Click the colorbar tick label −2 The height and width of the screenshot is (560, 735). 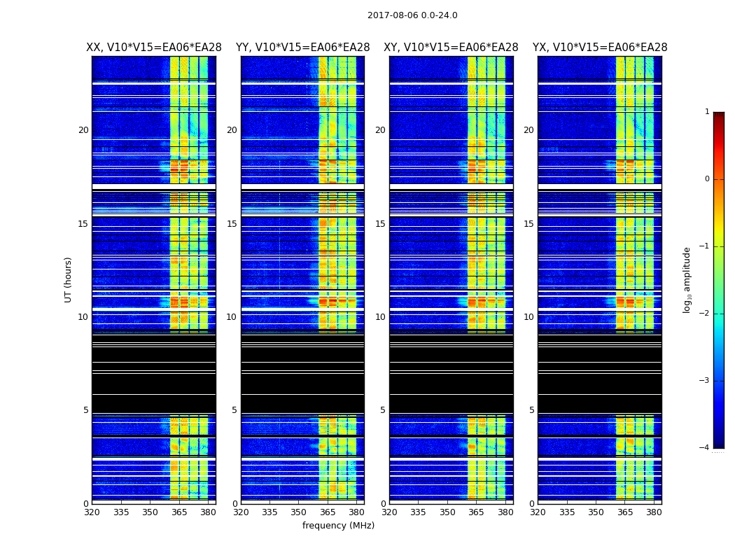(706, 314)
